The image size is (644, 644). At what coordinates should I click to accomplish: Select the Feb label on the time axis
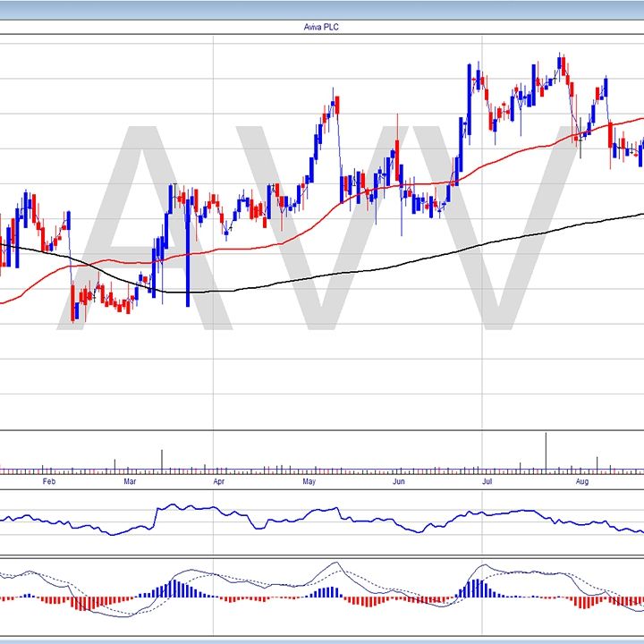pos(49,481)
